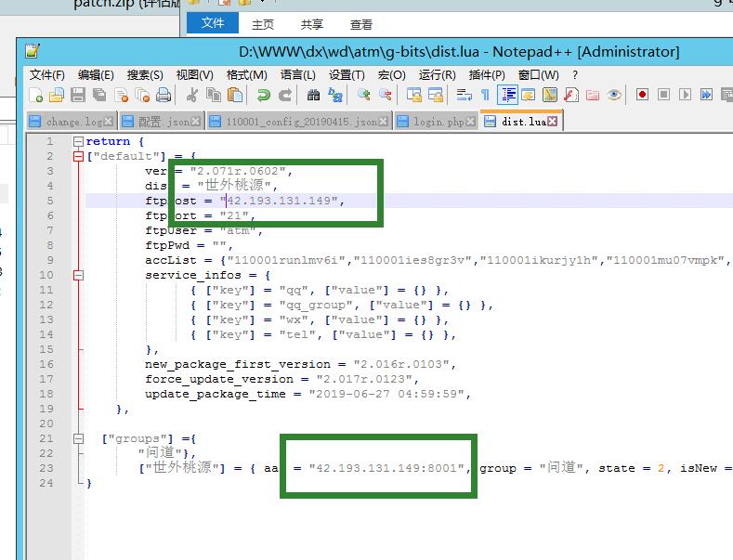Close the change.log tab
This screenshot has height=560, width=733.
[x=109, y=122]
